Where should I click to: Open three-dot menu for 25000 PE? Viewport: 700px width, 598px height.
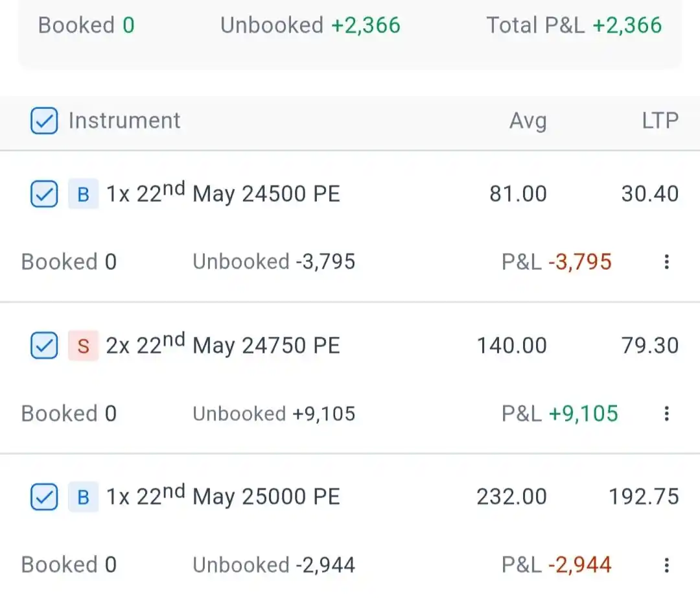[666, 565]
